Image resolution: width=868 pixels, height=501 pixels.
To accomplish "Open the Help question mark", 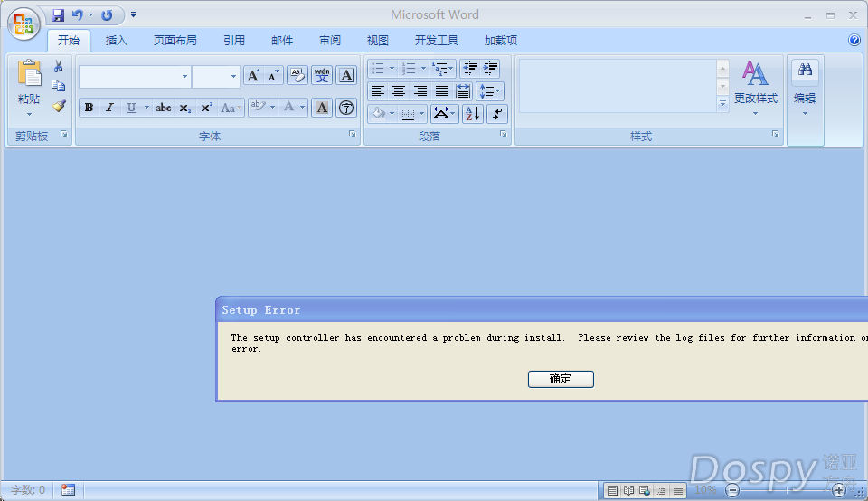I will pos(854,40).
